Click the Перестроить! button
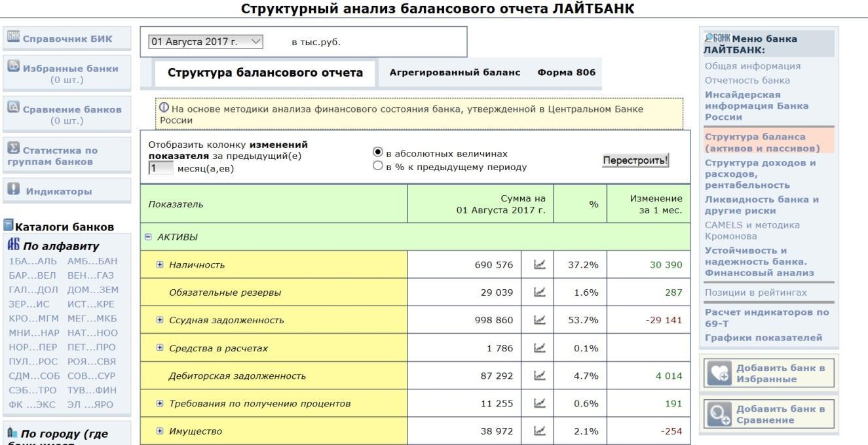Image resolution: width=868 pixels, height=445 pixels. coord(635,160)
